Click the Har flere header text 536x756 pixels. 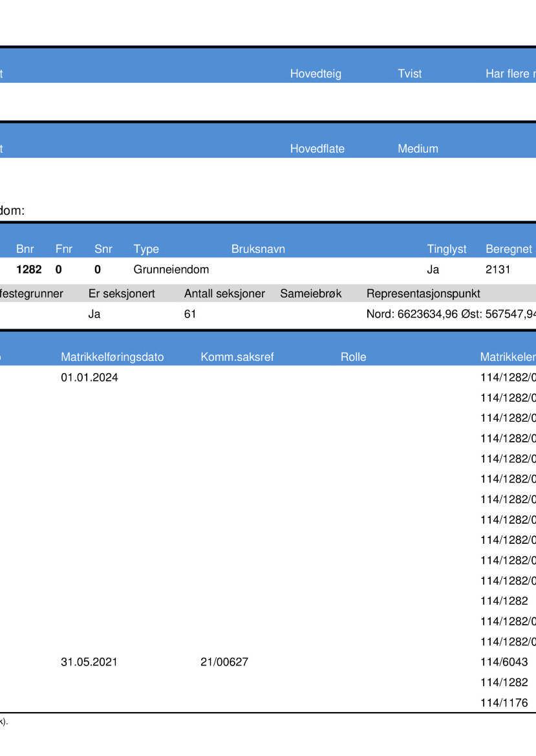point(507,74)
